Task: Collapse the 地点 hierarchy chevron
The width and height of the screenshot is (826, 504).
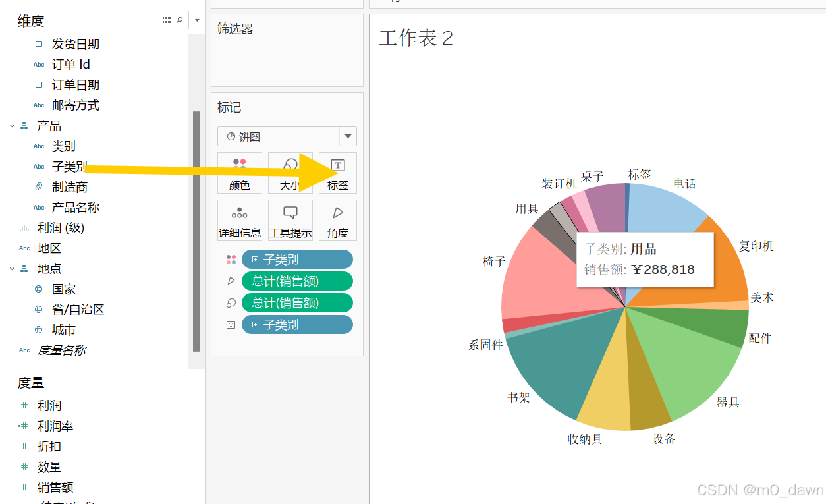Action: (12, 269)
